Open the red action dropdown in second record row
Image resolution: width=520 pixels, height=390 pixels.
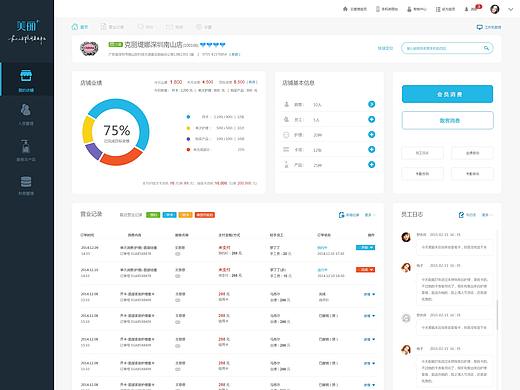tap(365, 269)
